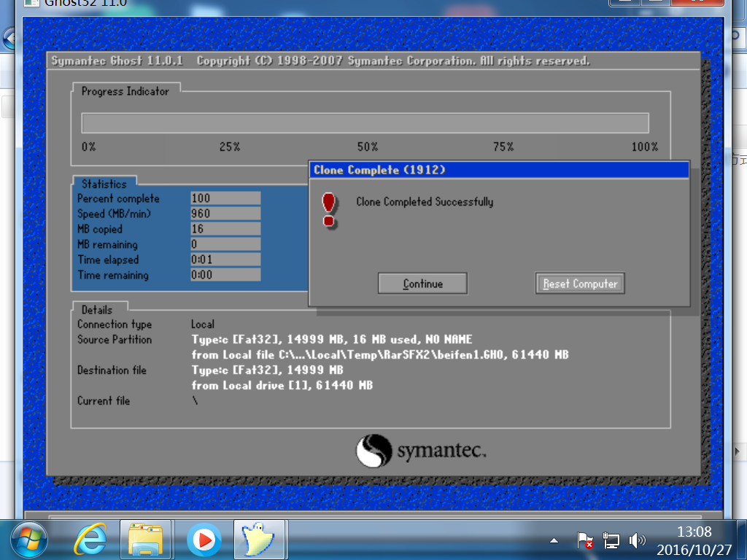Click the Details section label

pos(97,309)
